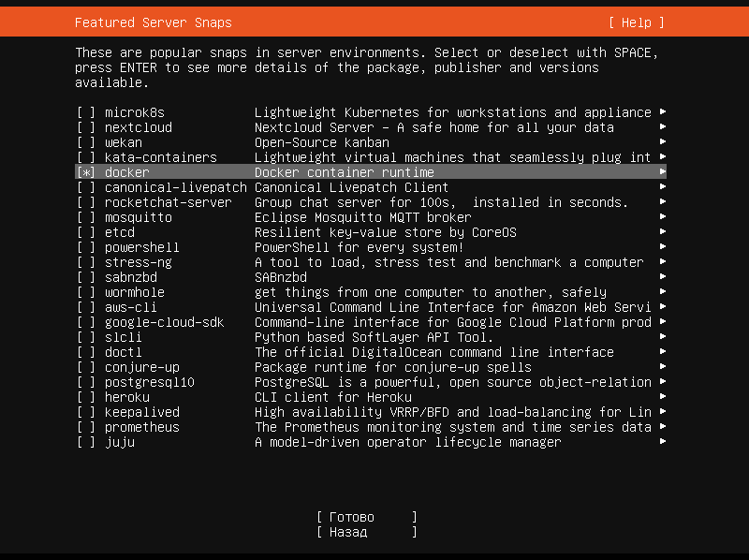The width and height of the screenshot is (749, 560).
Task: Expand details arrow for doctl
Action: [663, 351]
